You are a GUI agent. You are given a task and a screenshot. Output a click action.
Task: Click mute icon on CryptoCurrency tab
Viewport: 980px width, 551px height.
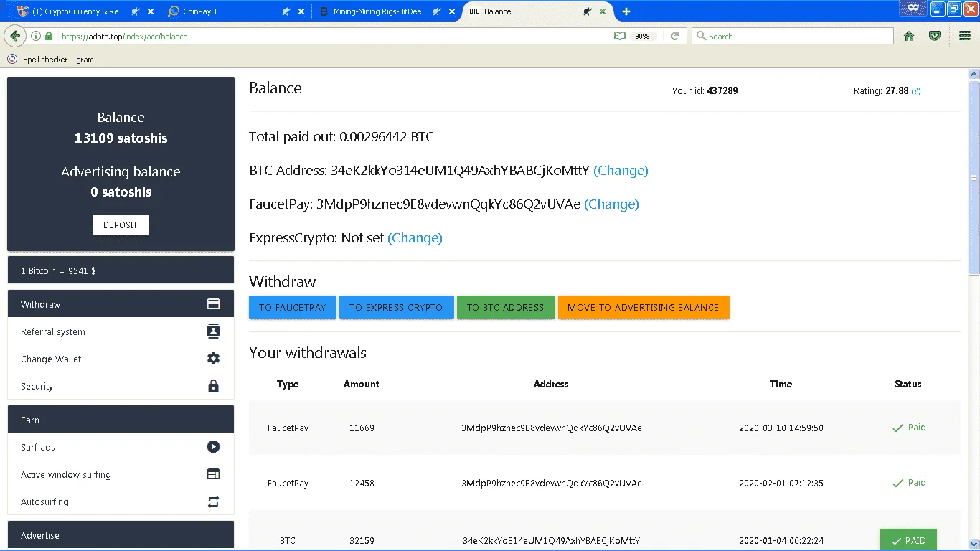tap(136, 11)
